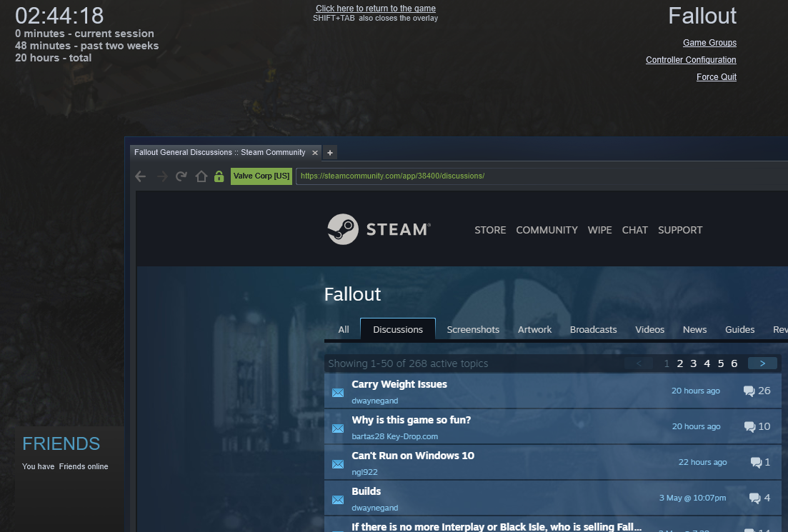
Task: Force Quit the Fallout game
Action: tap(716, 77)
